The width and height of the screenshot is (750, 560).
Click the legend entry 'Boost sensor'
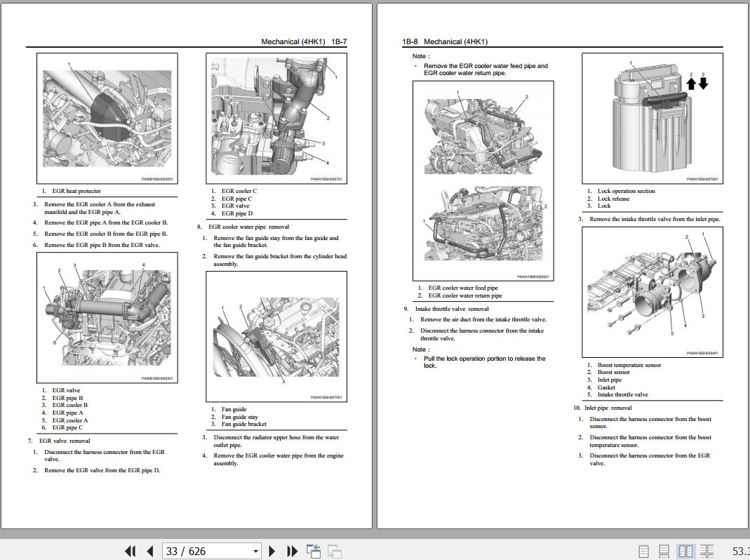(x=614, y=372)
